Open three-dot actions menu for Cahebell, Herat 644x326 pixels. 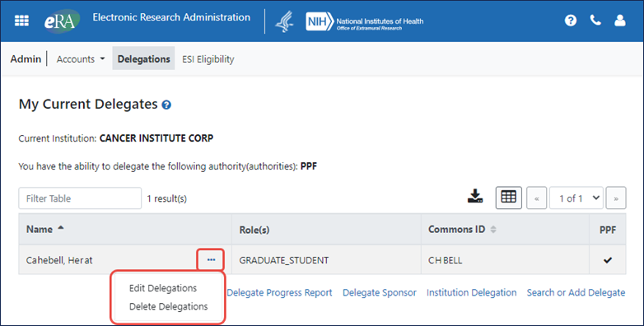pyautogui.click(x=211, y=260)
